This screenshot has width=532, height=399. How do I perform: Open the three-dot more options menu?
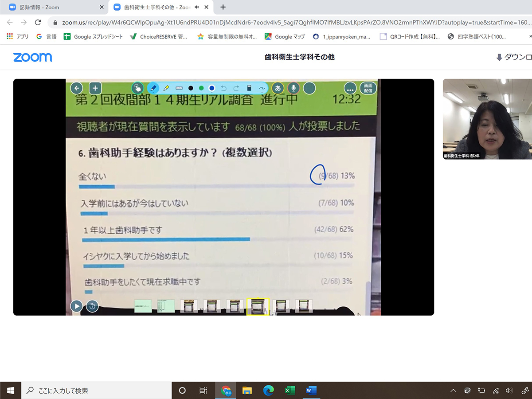point(351,88)
